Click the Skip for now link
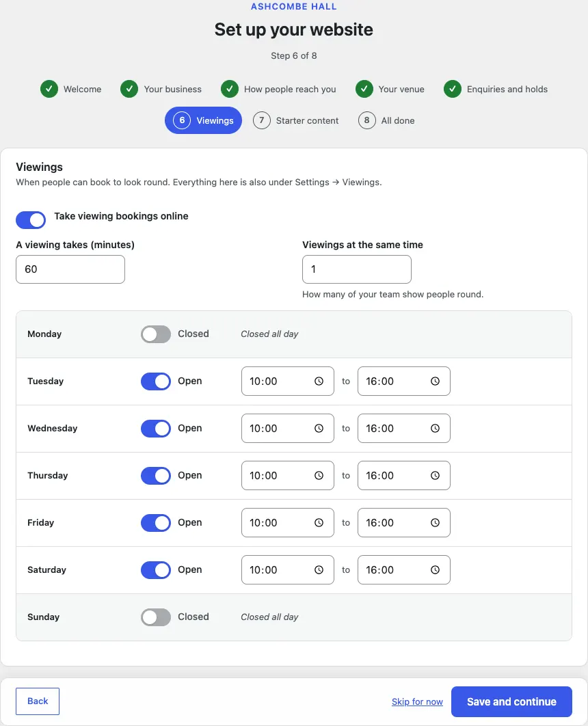 point(417,701)
